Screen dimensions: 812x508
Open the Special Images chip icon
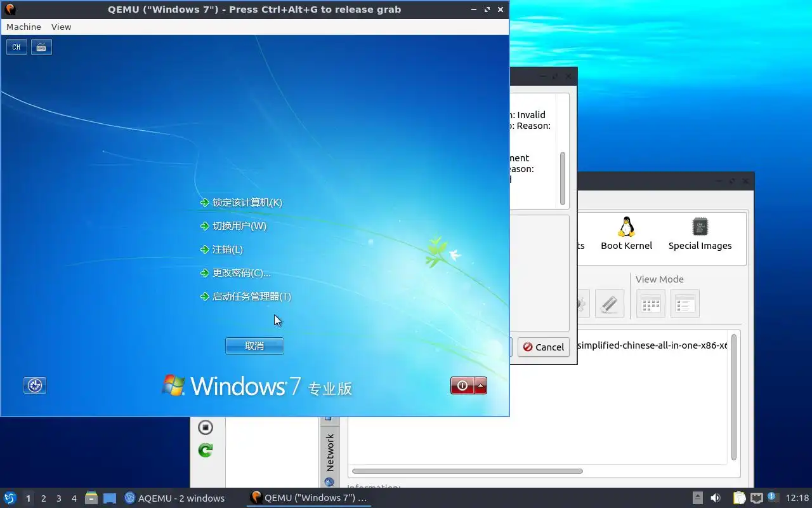click(x=700, y=234)
